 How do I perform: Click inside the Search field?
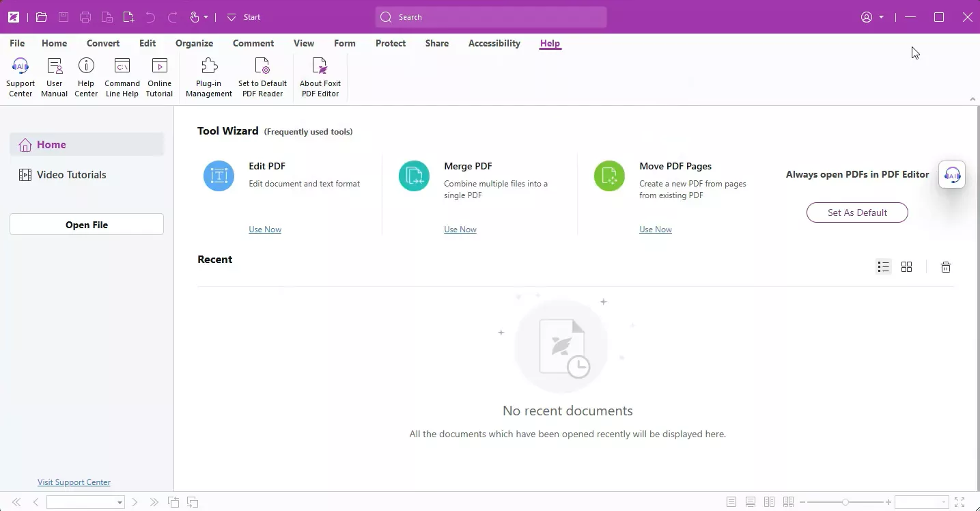(490, 17)
